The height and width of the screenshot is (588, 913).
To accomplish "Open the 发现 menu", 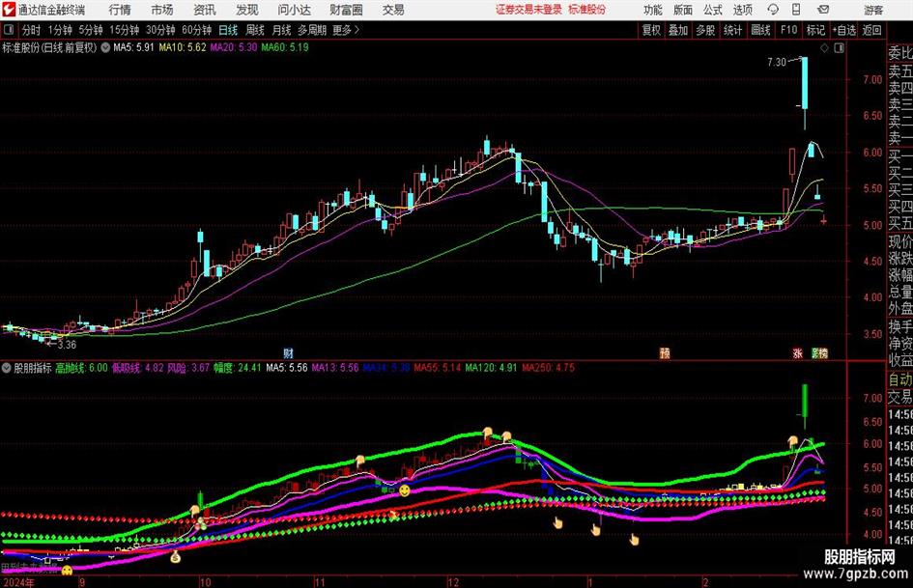I will click(247, 10).
